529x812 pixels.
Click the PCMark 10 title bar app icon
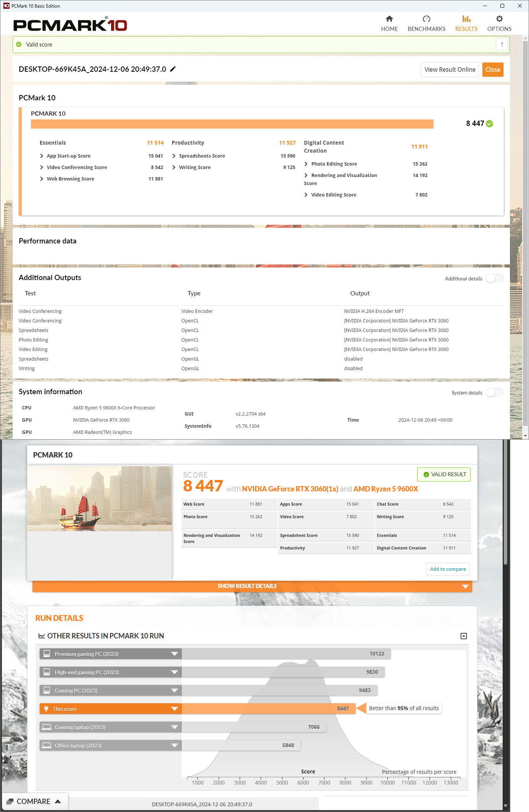tap(6, 6)
